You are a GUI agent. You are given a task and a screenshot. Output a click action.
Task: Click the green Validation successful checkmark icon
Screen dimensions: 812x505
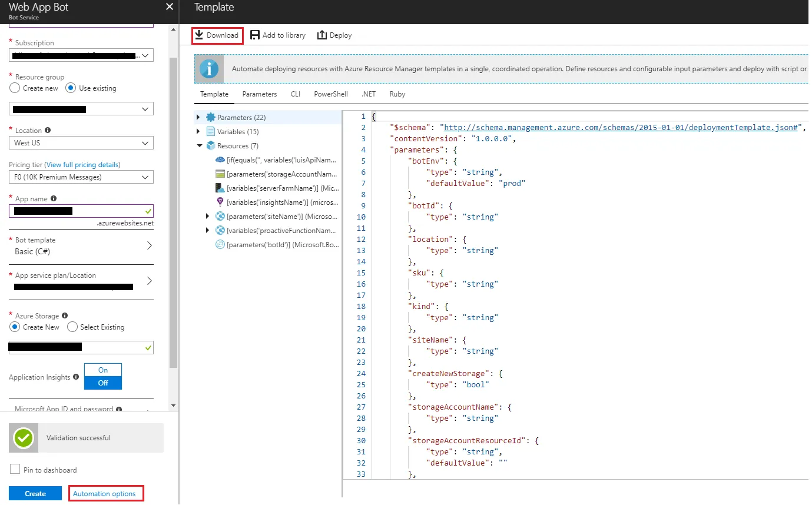(24, 438)
